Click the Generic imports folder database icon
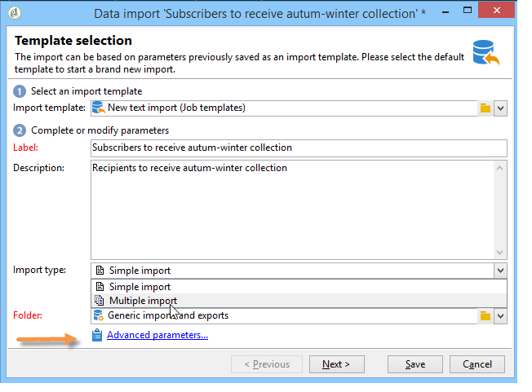 pos(99,315)
